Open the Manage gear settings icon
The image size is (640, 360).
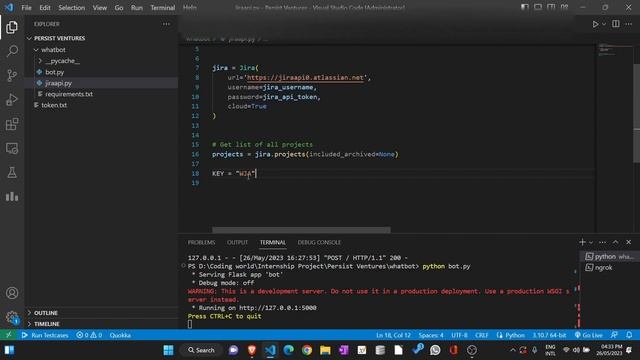coord(12,317)
